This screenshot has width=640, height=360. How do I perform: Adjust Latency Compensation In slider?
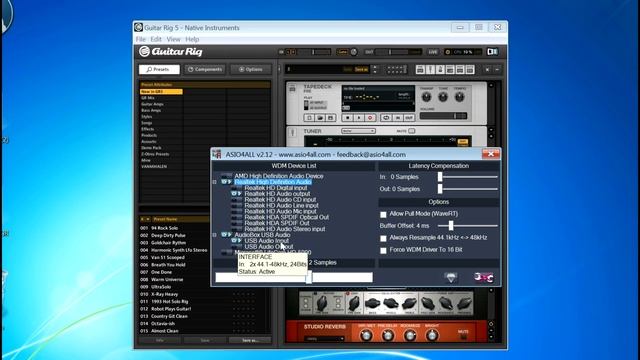coord(440,177)
